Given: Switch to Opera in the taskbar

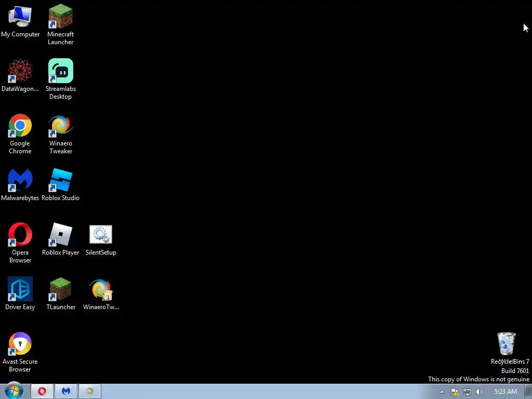Looking at the screenshot, I should coord(42,392).
